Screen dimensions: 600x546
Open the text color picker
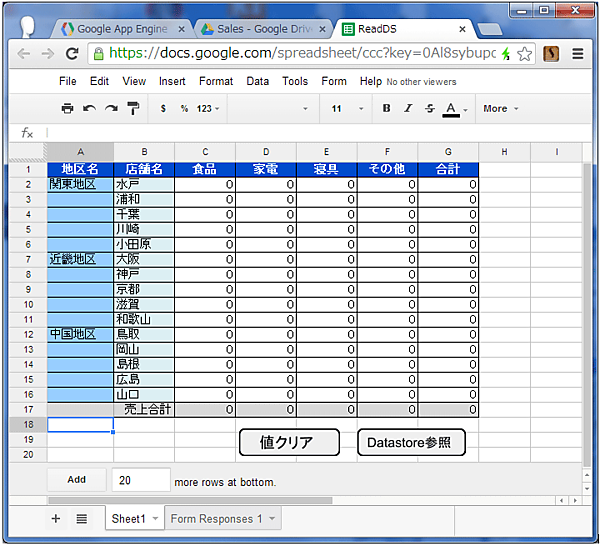(453, 108)
